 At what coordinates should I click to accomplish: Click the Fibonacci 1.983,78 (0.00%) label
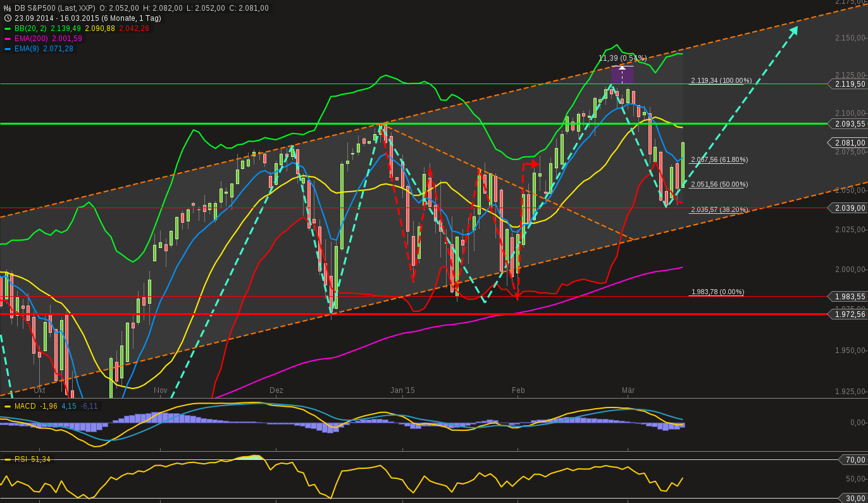click(x=717, y=292)
